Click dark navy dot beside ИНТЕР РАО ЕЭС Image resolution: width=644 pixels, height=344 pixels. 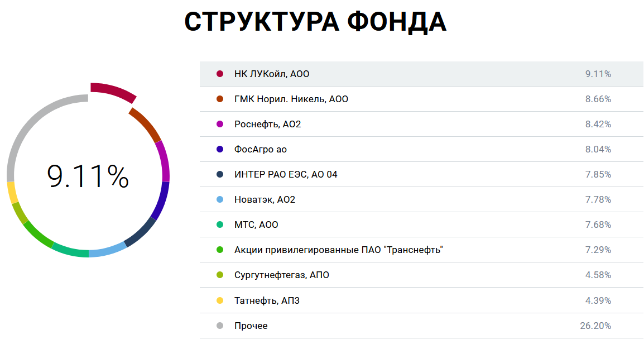220,174
